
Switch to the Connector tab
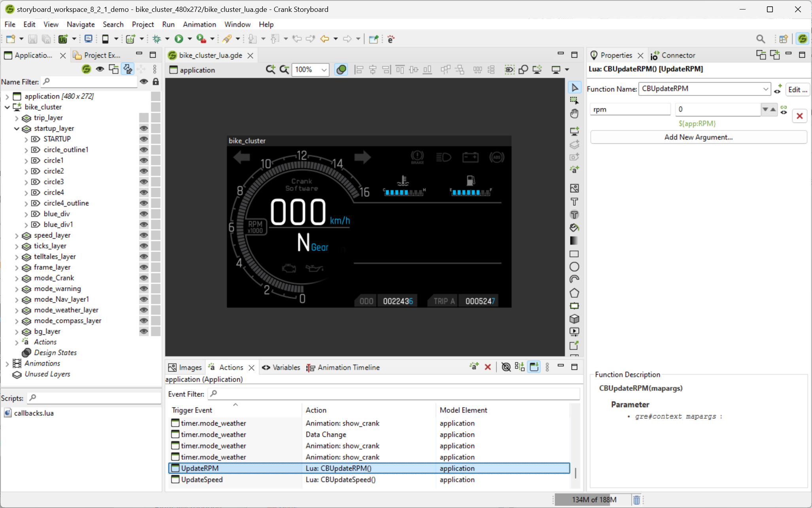pyautogui.click(x=673, y=55)
